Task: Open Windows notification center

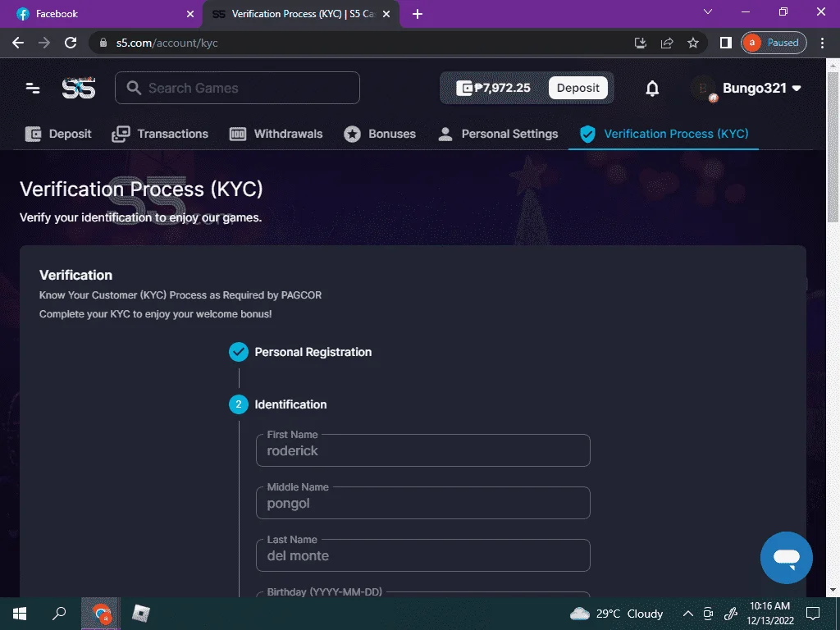Action: tap(813, 614)
